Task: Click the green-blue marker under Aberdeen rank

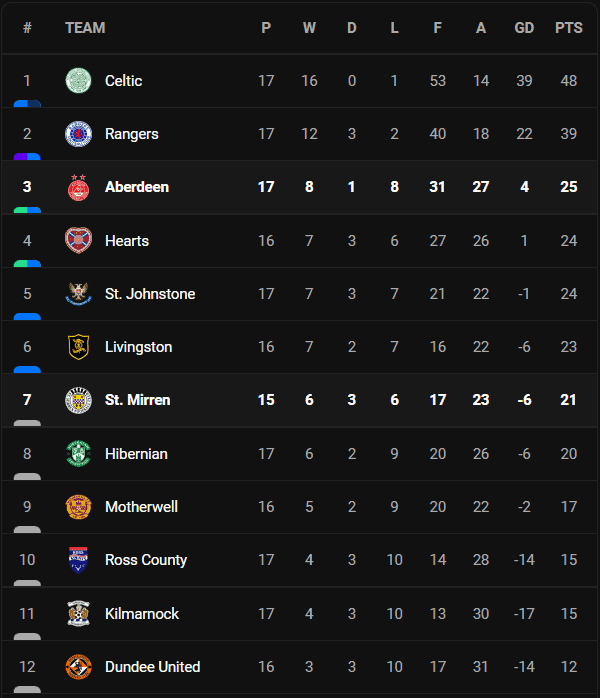Action: (x=27, y=210)
